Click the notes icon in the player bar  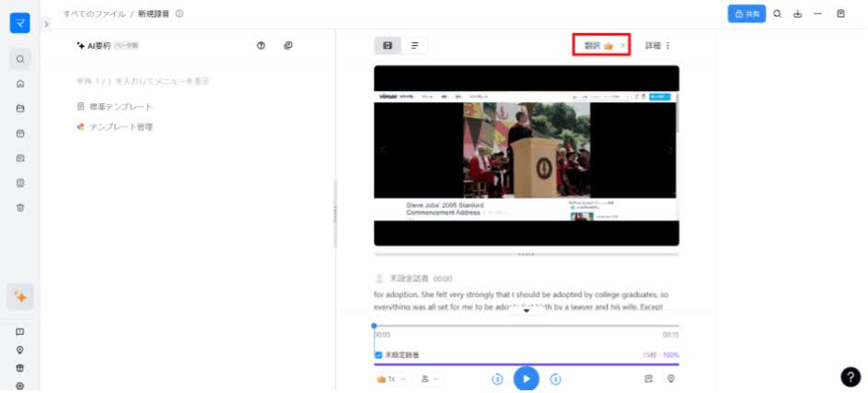tap(649, 379)
